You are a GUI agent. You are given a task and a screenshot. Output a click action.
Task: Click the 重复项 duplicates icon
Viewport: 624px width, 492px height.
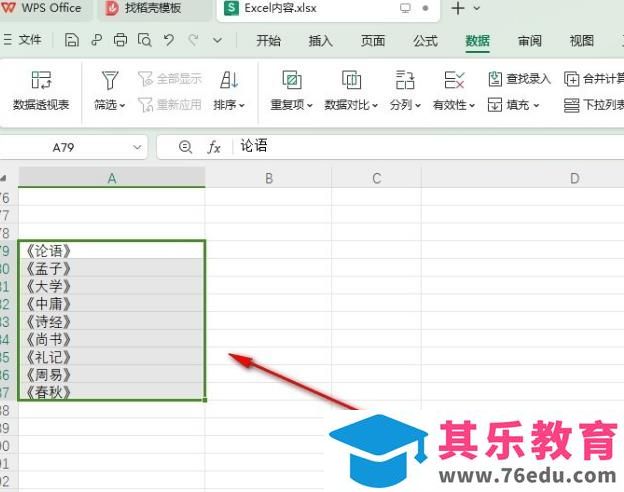coord(292,80)
